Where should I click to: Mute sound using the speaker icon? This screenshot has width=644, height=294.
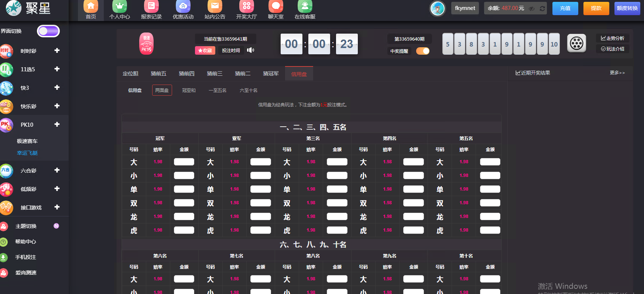coord(251,50)
